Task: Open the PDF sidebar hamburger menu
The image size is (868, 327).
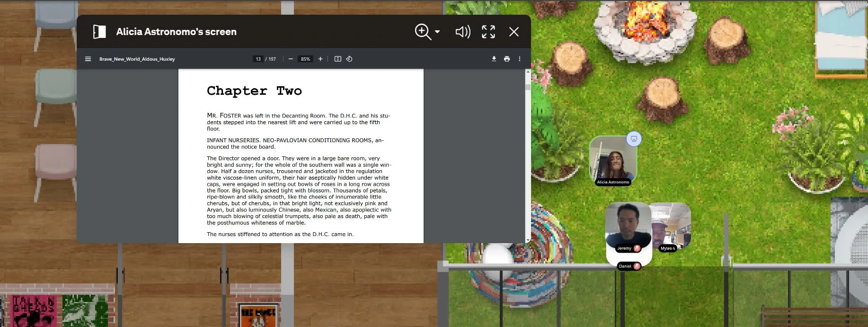Action: click(88, 59)
